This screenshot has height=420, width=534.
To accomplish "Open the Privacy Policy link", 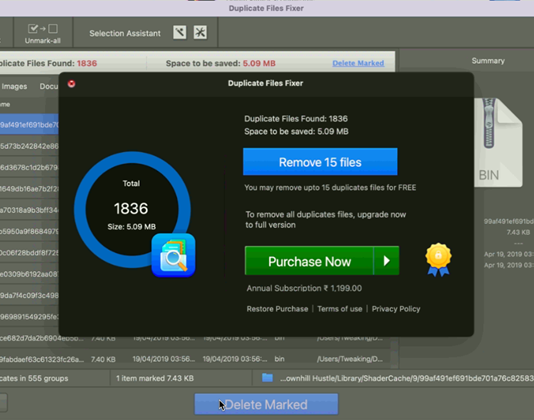I will click(x=396, y=309).
